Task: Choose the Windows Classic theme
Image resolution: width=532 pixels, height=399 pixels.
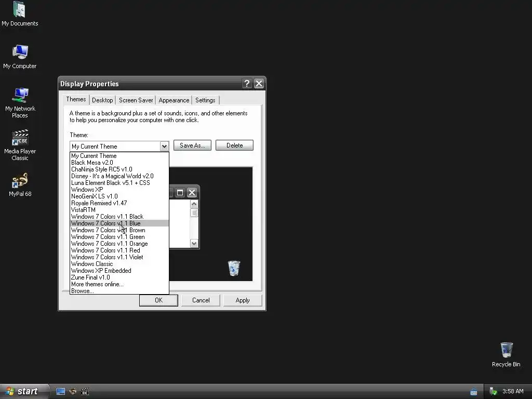Action: 119,264
